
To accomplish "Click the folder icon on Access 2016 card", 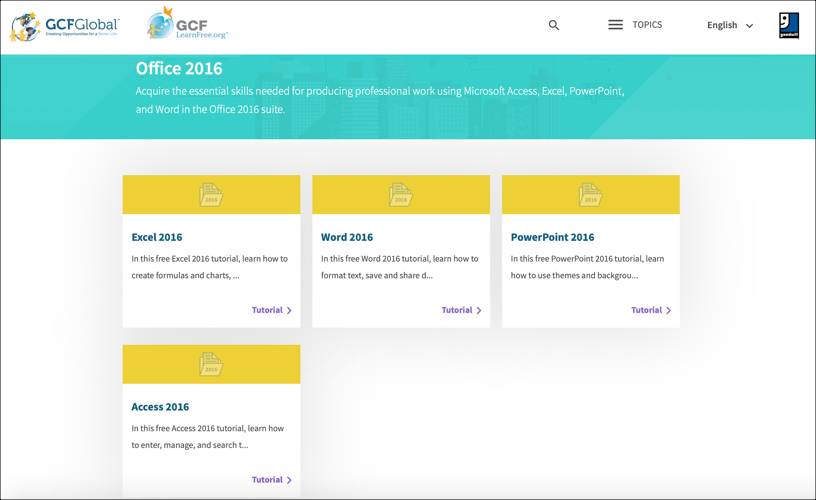I will [211, 364].
